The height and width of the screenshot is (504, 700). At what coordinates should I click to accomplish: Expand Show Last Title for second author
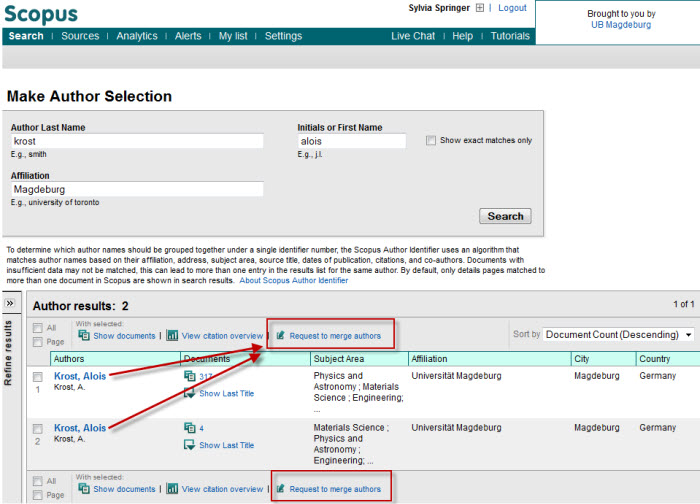coord(226,445)
